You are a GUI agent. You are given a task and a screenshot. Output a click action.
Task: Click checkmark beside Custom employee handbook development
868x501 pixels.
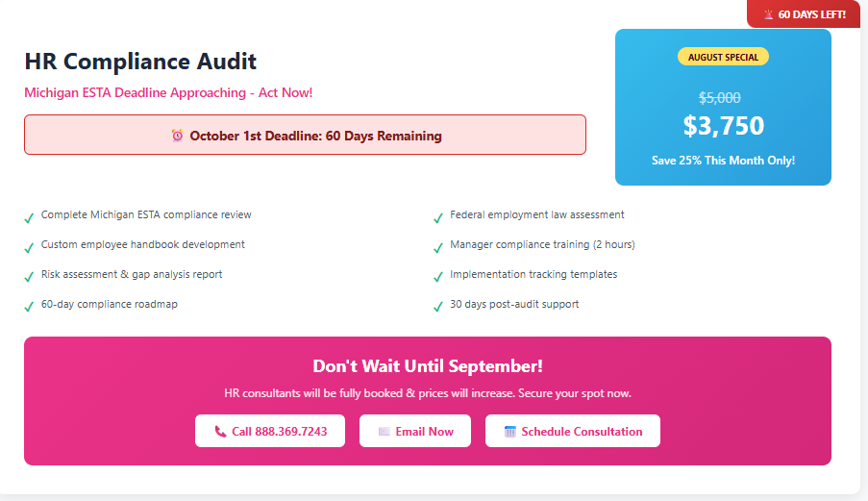coord(30,247)
